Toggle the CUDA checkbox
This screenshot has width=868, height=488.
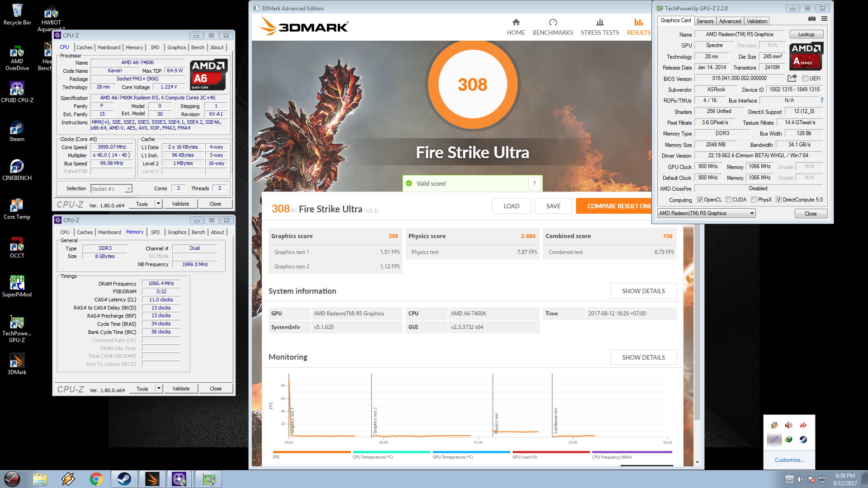728,200
